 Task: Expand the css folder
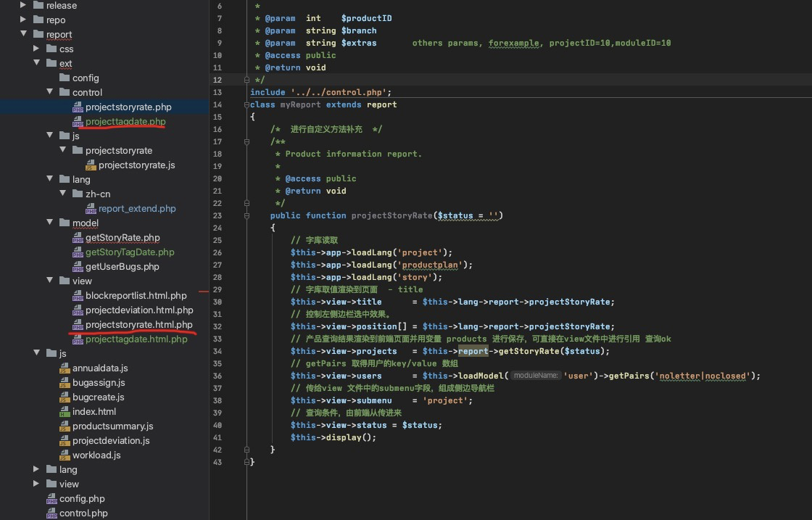pyautogui.click(x=37, y=49)
